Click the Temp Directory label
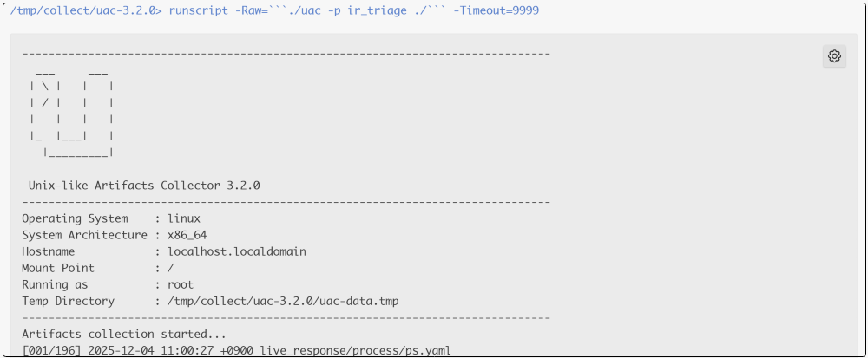The height and width of the screenshot is (358, 868). click(x=68, y=301)
